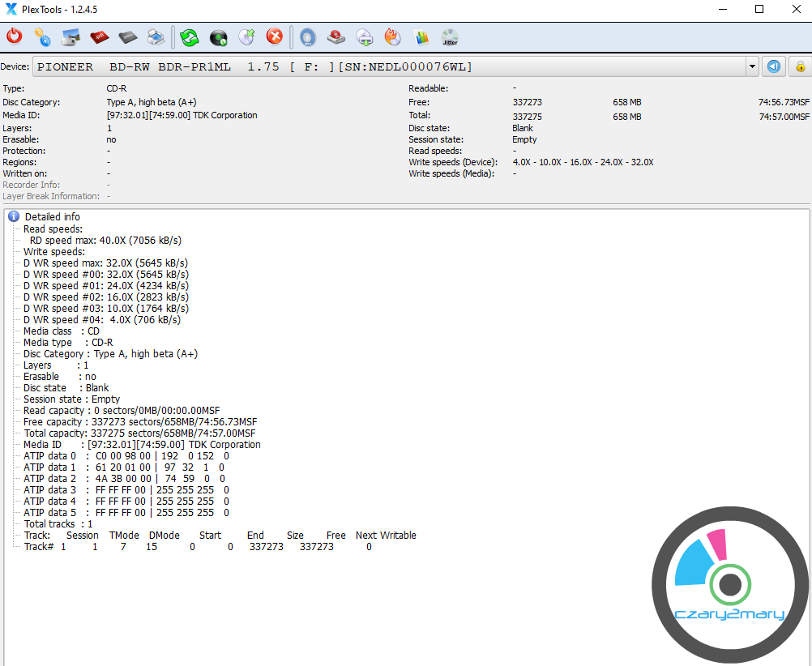Viewport: 812px width, 666px height.
Task: Select the Total tracks tree entry
Action: click(58, 524)
